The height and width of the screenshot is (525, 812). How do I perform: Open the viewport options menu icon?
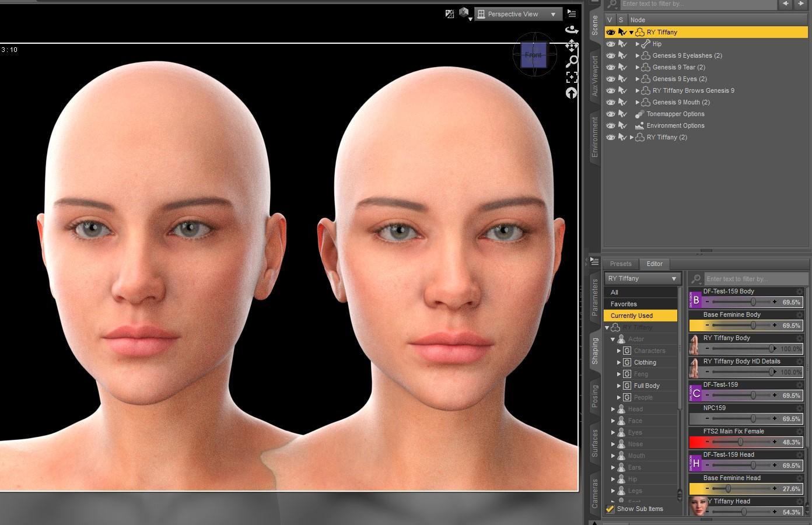pos(572,13)
